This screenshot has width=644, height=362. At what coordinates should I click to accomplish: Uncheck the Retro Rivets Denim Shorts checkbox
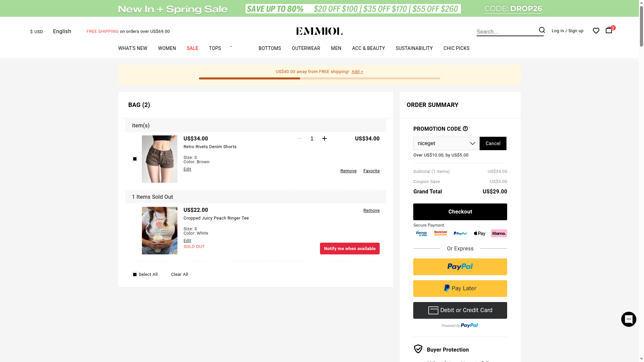[x=135, y=159]
